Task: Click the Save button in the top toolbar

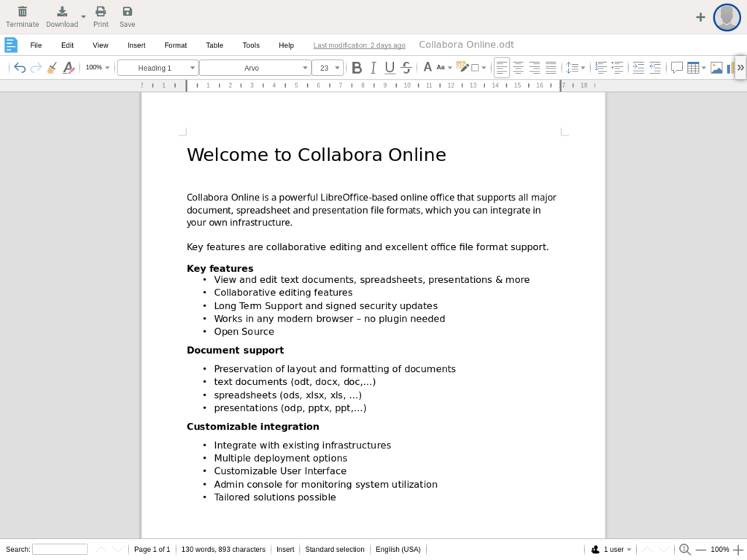Action: tap(127, 15)
